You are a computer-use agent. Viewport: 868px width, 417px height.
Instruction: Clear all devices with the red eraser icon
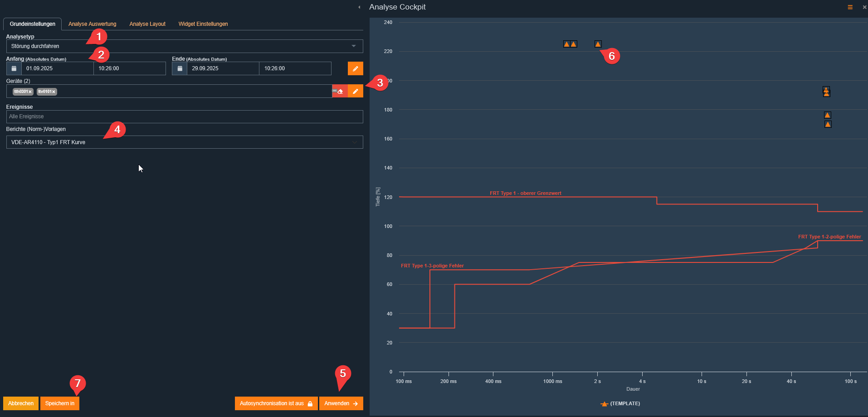tap(340, 91)
